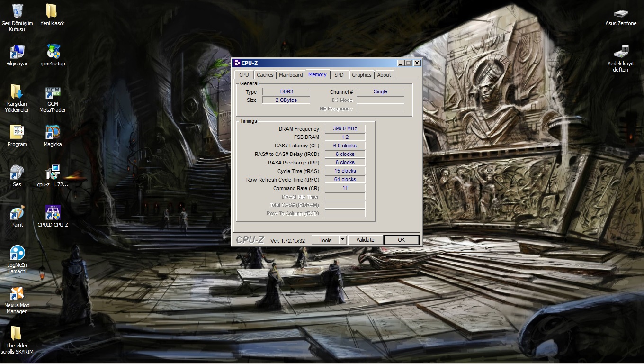
Task: Click the empty DRAM Idle Timer field
Action: [345, 196]
